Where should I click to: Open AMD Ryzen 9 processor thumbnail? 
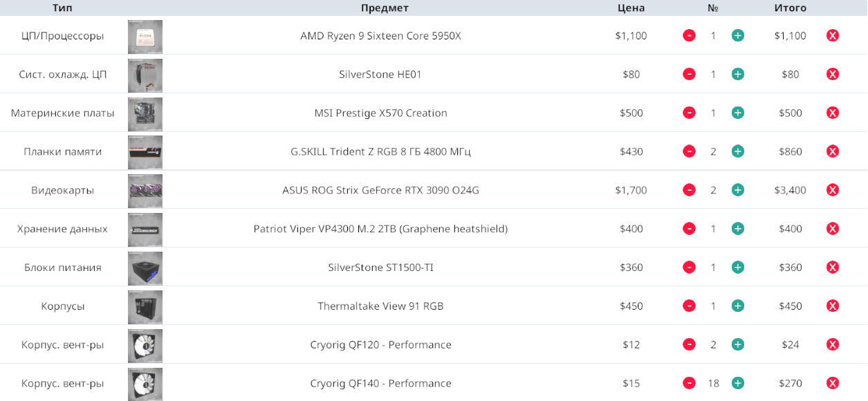[x=145, y=37]
